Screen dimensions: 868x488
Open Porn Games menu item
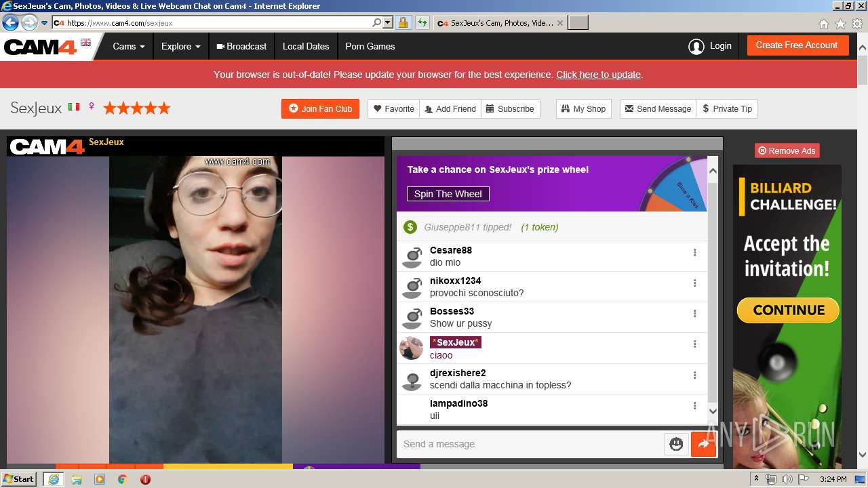pos(370,46)
